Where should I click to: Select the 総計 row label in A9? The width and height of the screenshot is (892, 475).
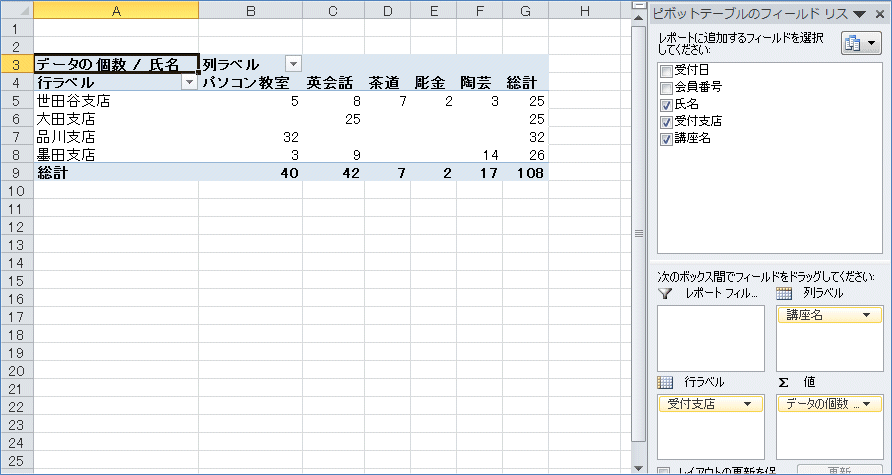point(116,172)
